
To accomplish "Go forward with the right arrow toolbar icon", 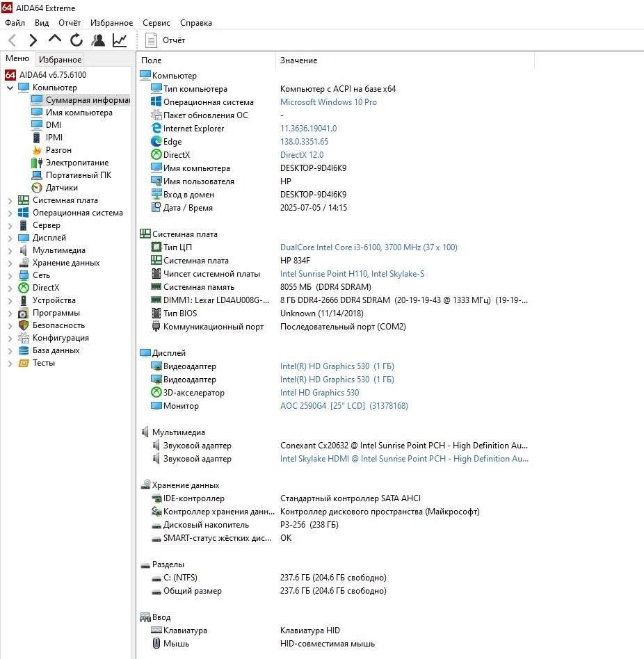I will (x=33, y=40).
